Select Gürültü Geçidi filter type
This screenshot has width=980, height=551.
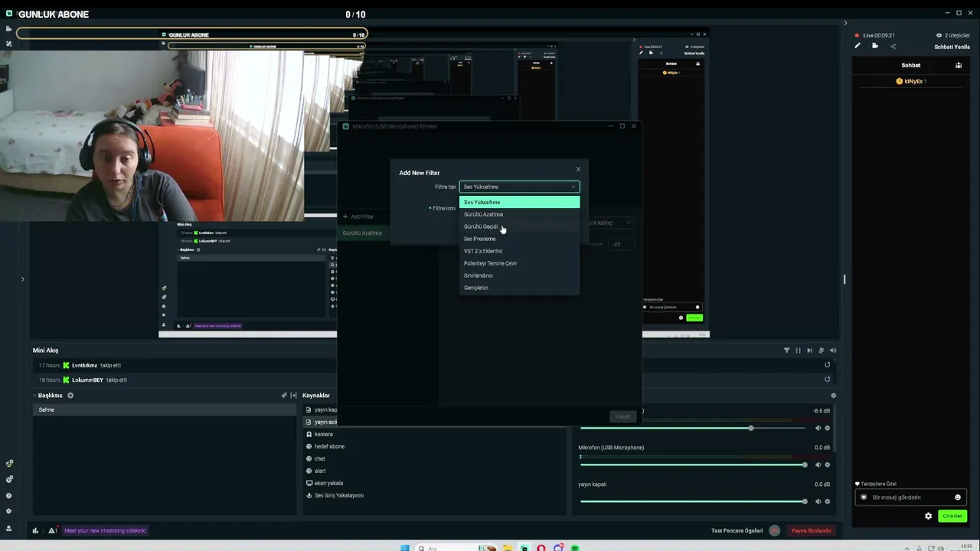point(519,227)
